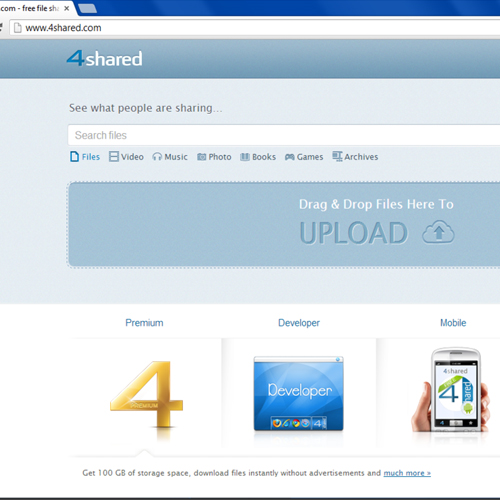Viewport: 500px width, 500px height.
Task: Choose the Music headphones filter
Action: pos(157,157)
